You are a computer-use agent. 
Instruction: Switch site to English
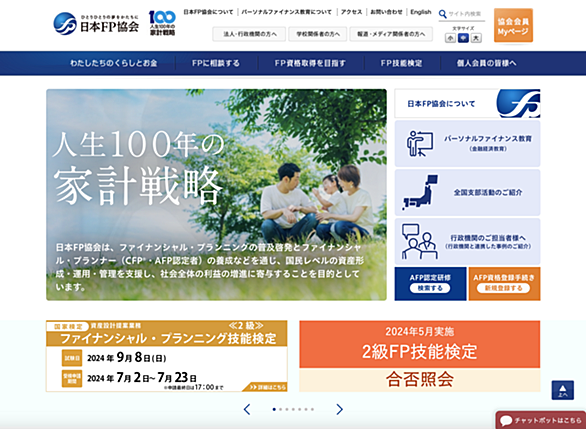[421, 12]
